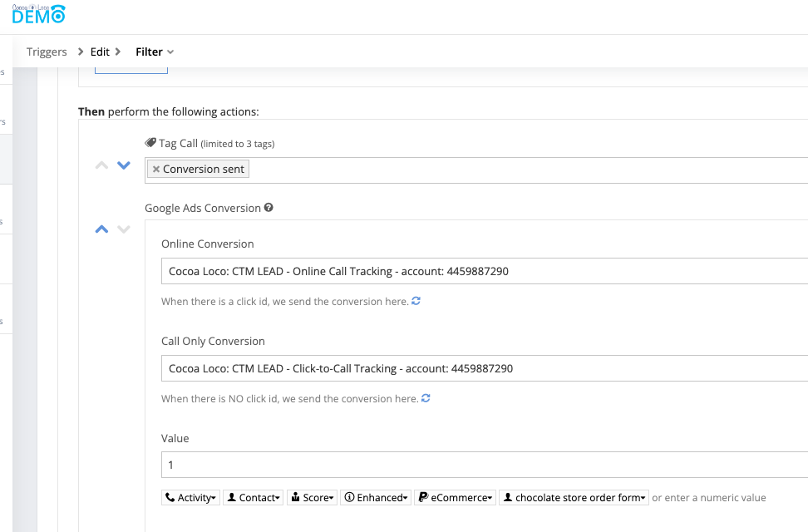Screen dimensions: 808x532
Task: Click the Edit breadcrumb item
Action: pyautogui.click(x=100, y=52)
